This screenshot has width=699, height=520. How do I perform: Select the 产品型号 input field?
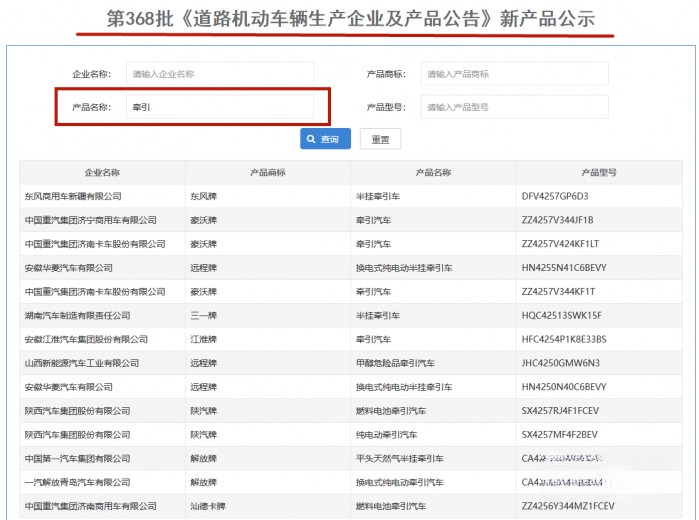514,107
